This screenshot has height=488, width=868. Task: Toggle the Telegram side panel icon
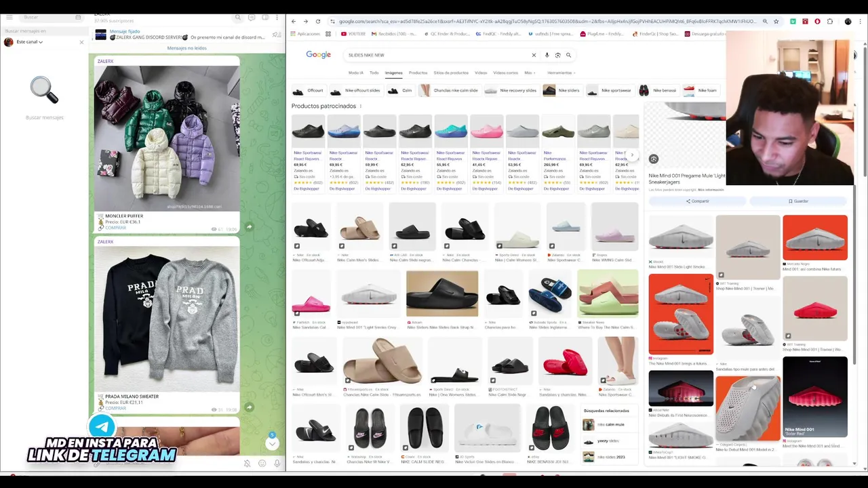click(x=265, y=17)
